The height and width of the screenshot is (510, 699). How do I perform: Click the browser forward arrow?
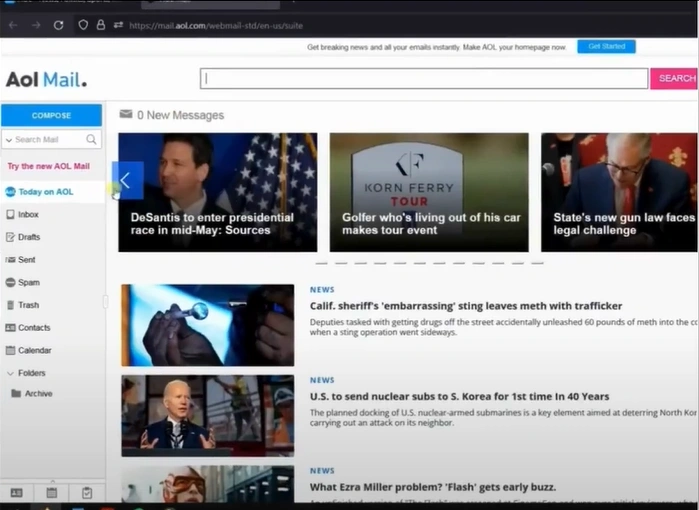pyautogui.click(x=36, y=25)
